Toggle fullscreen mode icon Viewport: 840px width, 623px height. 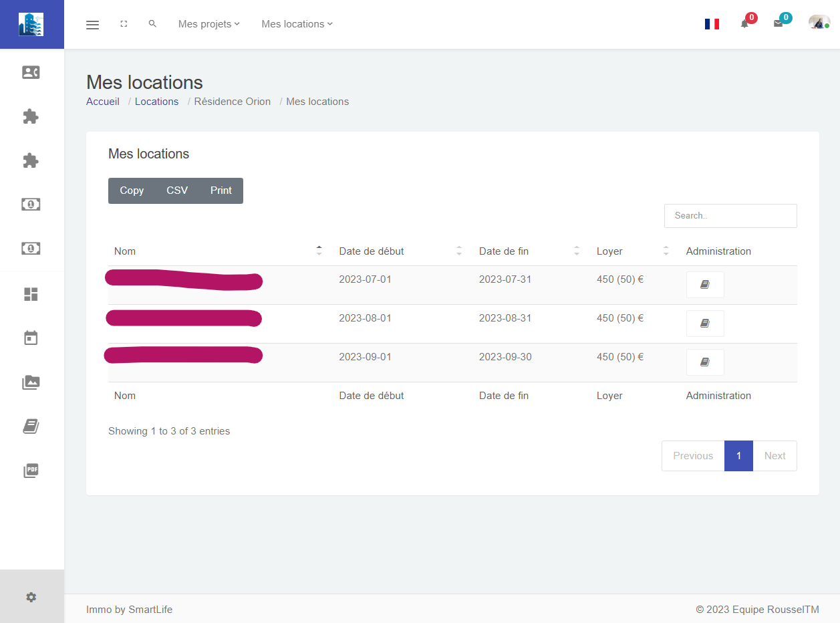point(124,24)
